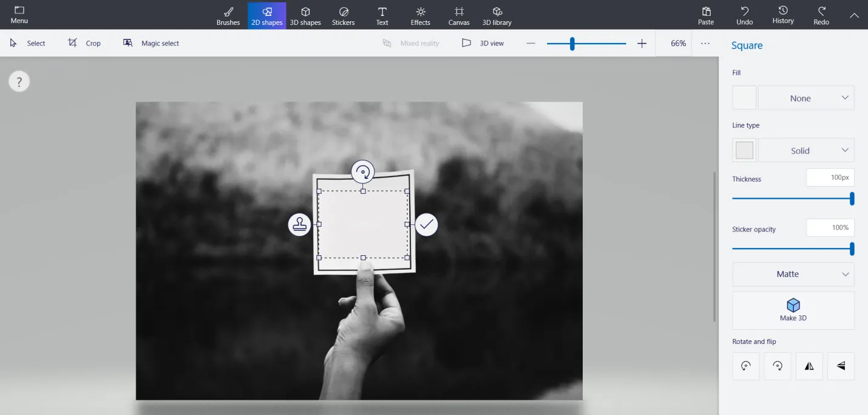The height and width of the screenshot is (415, 868).
Task: Activate the Crop tool
Action: (x=84, y=43)
